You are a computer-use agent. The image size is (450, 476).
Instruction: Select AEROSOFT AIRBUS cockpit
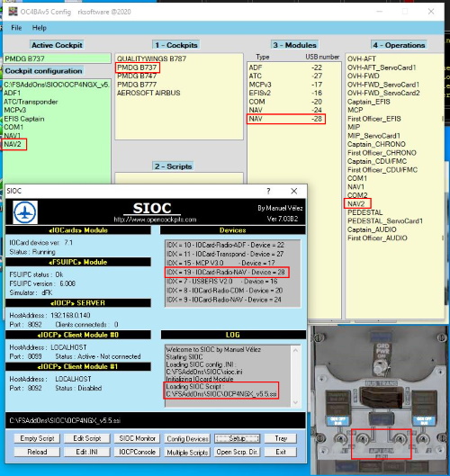point(148,93)
